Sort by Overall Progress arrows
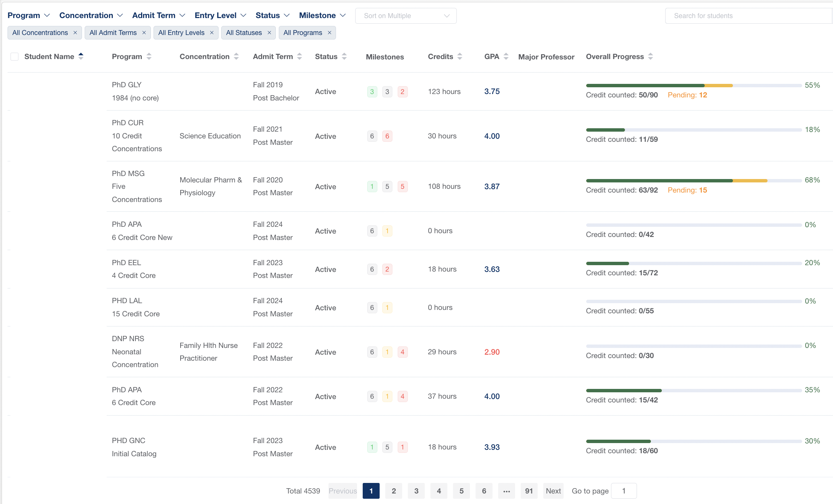Image resolution: width=833 pixels, height=504 pixels. (651, 56)
